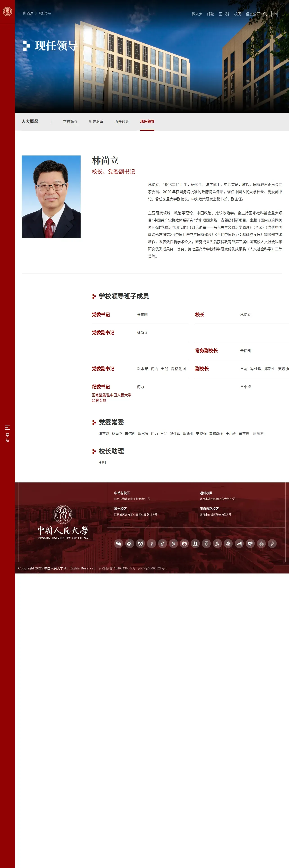Click 何力 in the 纪委书记 row
Screen dimensions: 289x868
pyautogui.click(x=141, y=387)
